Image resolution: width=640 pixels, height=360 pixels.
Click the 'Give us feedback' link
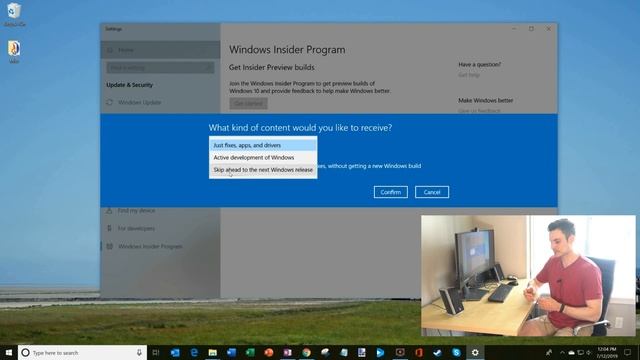click(479, 111)
